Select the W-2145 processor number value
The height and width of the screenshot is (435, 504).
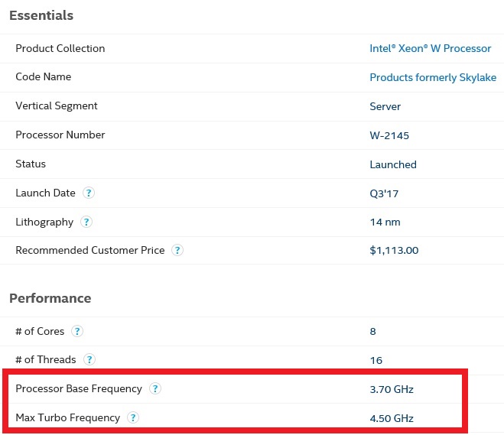[x=389, y=135]
